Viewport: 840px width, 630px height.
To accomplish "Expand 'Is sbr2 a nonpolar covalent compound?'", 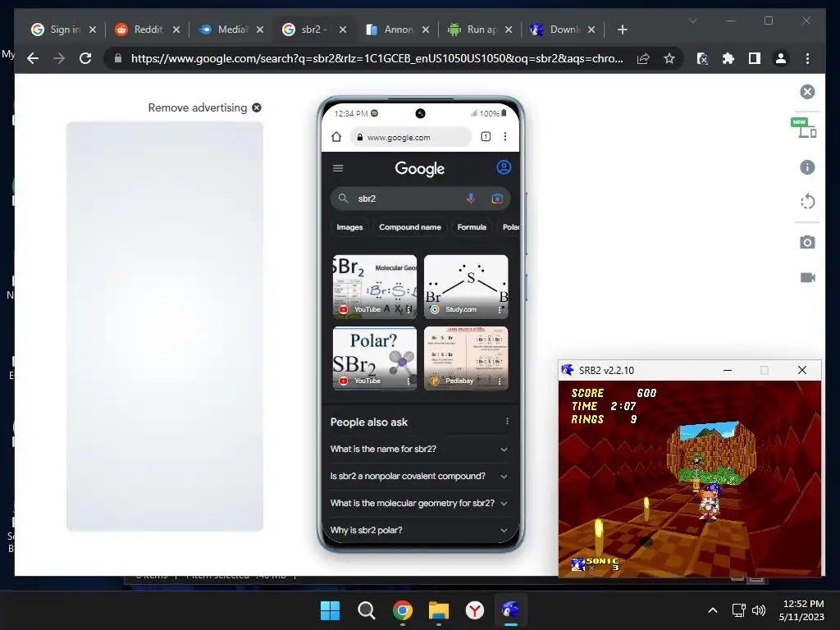I will pos(419,476).
